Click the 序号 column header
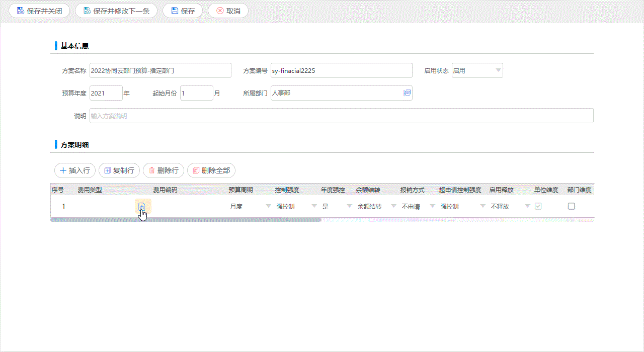The width and height of the screenshot is (644, 352). point(57,190)
